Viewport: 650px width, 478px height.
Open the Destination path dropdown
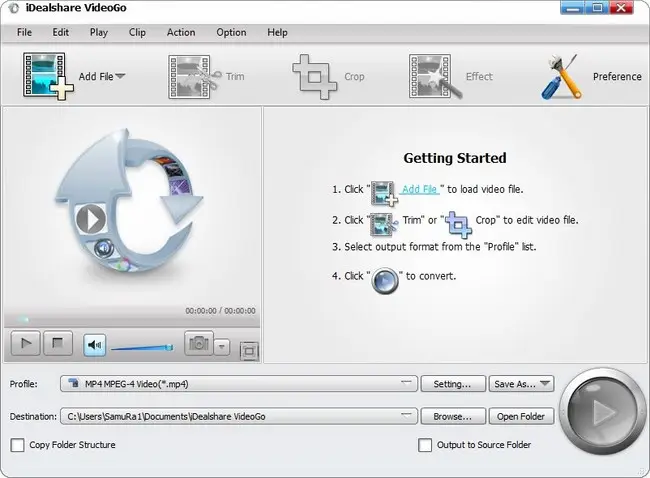239,416
